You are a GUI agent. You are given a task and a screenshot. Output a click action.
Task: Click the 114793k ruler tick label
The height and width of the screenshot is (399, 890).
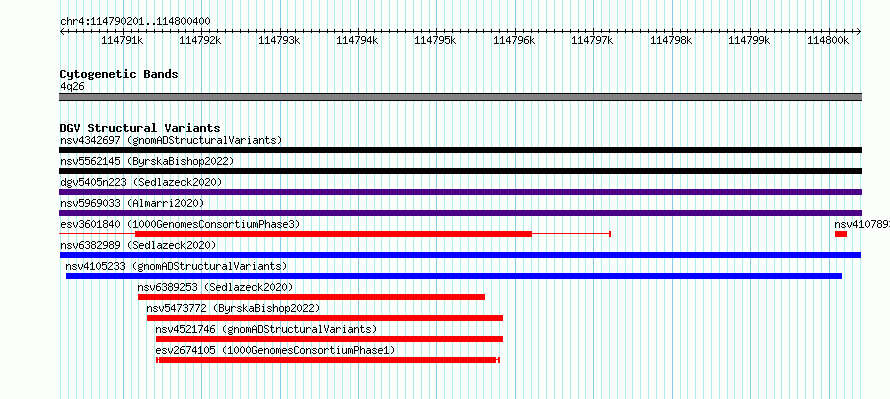point(279,40)
